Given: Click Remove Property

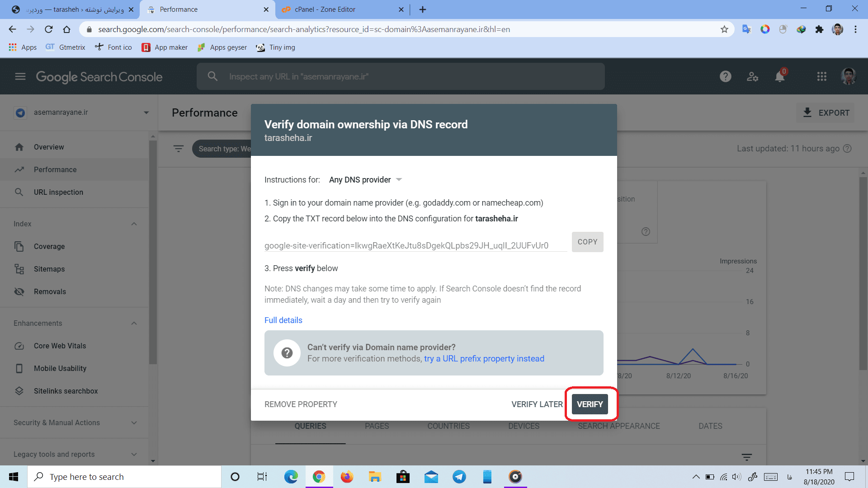Looking at the screenshot, I should point(301,404).
